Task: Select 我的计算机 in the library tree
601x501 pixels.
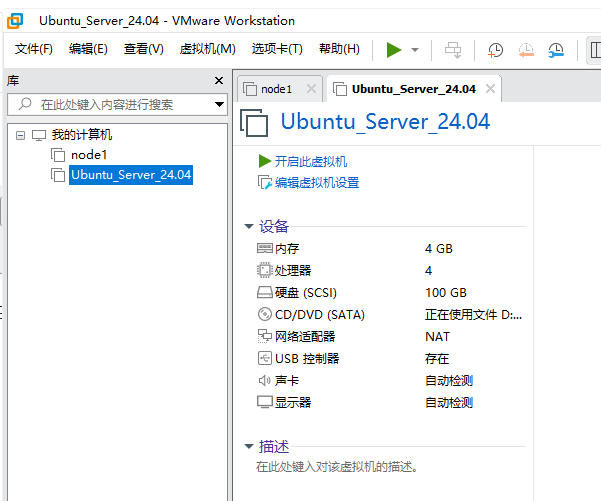Action: (x=82, y=135)
